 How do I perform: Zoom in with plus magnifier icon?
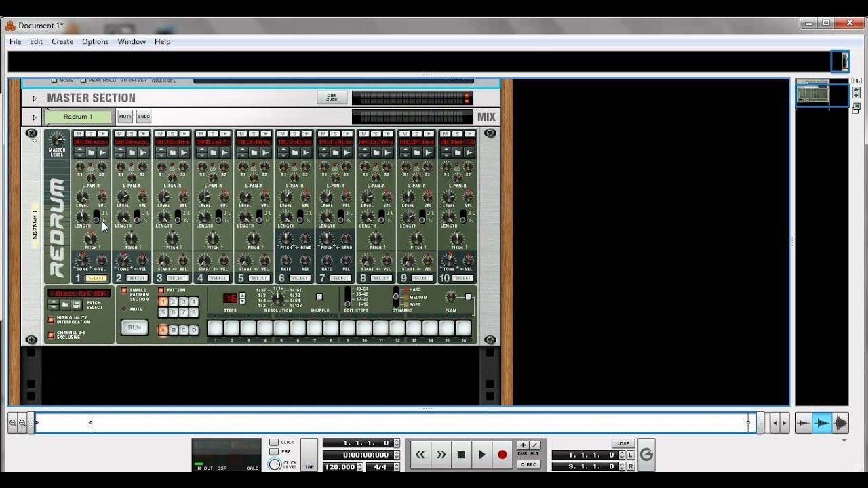(x=22, y=423)
